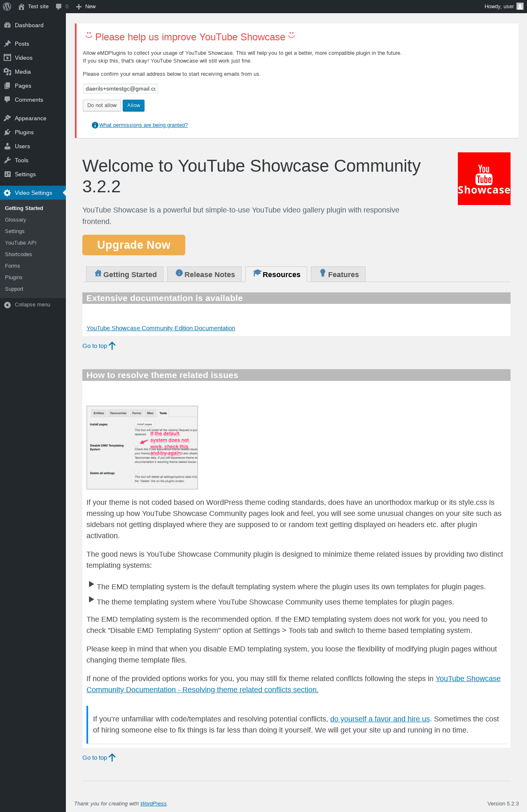Open What permissions are being granted link
The height and width of the screenshot is (812, 527).
(143, 125)
